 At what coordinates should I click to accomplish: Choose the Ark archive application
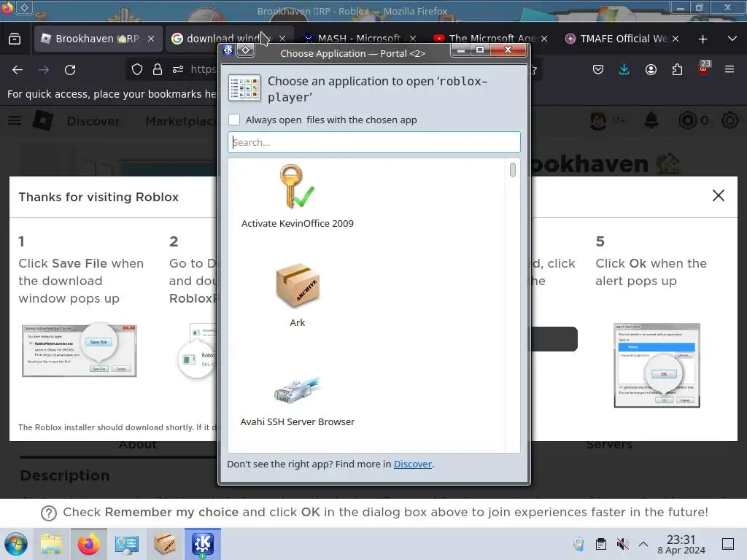pos(298,295)
